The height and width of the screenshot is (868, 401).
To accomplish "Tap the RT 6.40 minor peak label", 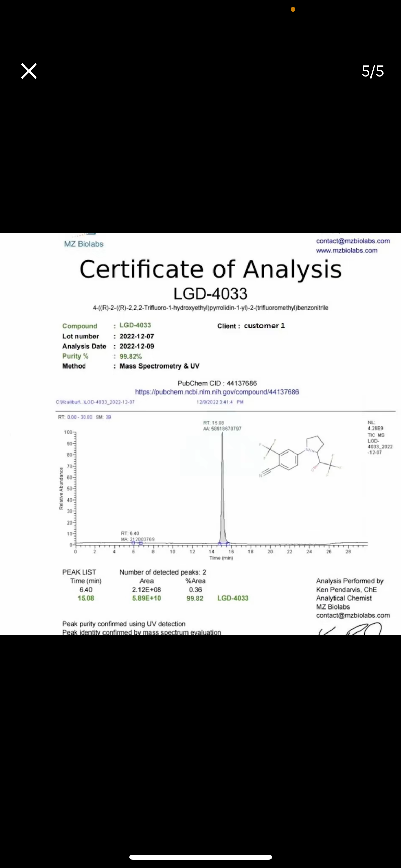I will [x=130, y=533].
